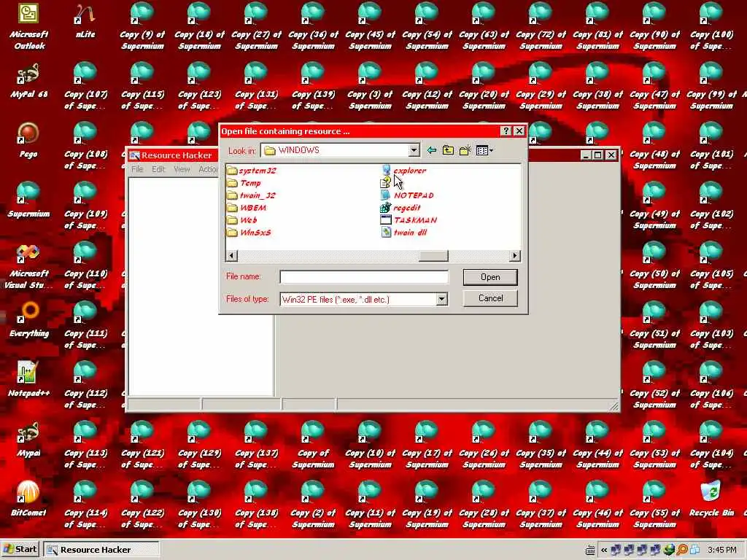This screenshot has width=747, height=560.
Task: Select Copy (54) of Supermium icon
Action: (x=427, y=26)
